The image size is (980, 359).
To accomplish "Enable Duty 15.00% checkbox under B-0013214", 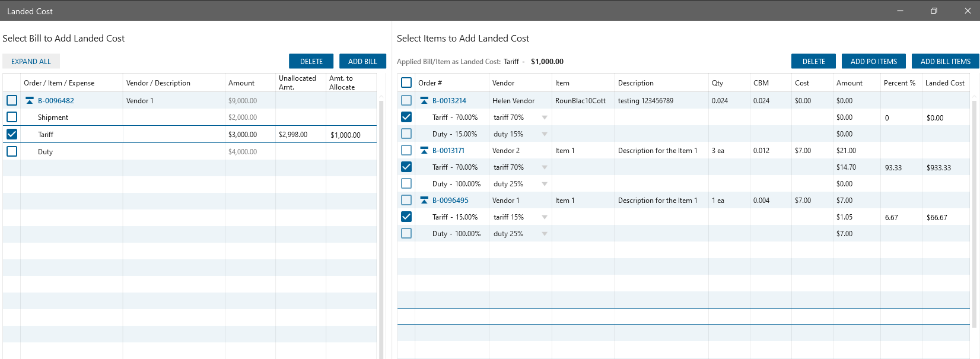I will coord(406,134).
